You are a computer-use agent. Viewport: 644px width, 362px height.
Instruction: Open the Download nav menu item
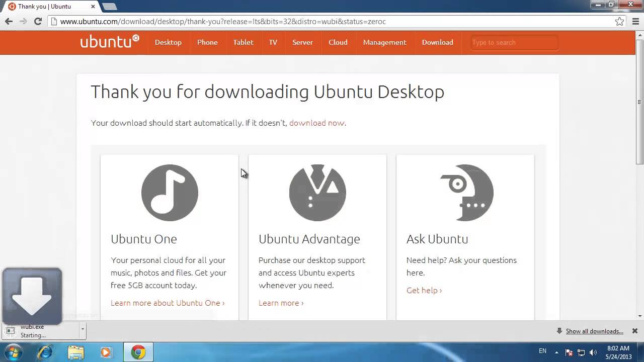pyautogui.click(x=437, y=42)
